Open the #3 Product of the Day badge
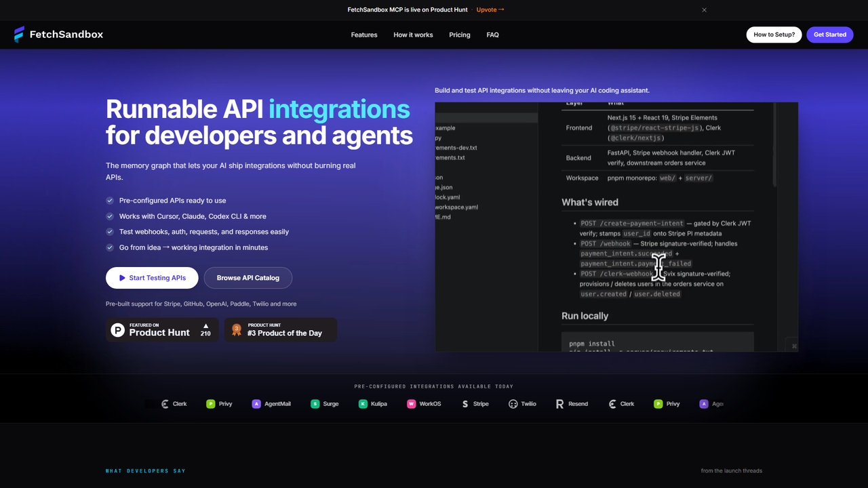The height and width of the screenshot is (488, 868). coord(281,330)
